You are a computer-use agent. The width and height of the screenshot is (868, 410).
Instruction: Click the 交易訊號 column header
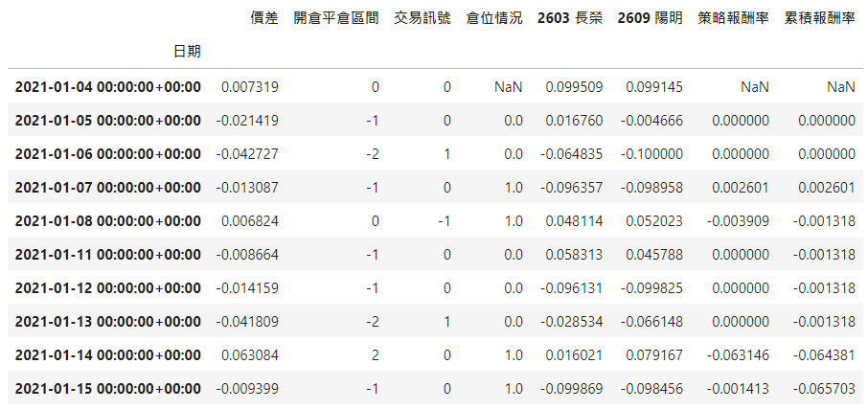(x=423, y=18)
